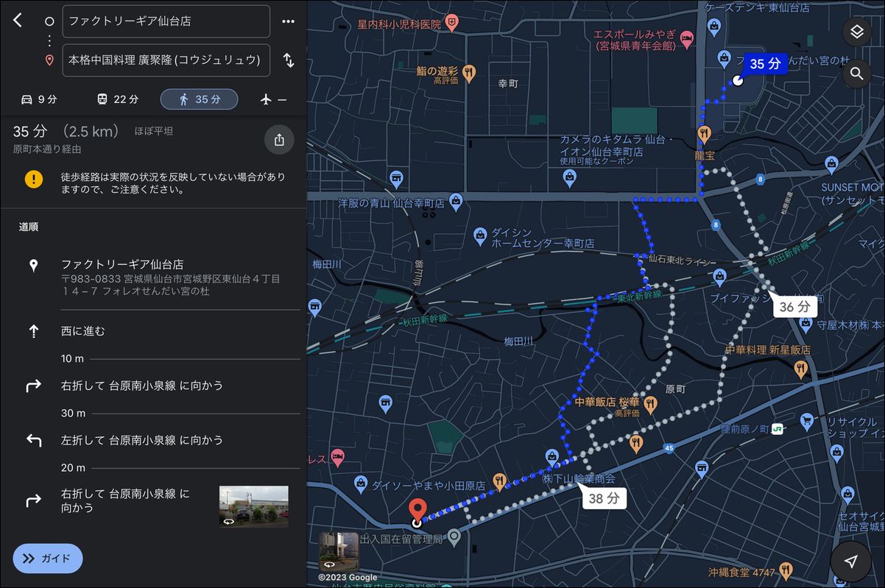Select the 左折して 台原南小泉線 step
This screenshot has width=885, height=588.
click(x=155, y=440)
